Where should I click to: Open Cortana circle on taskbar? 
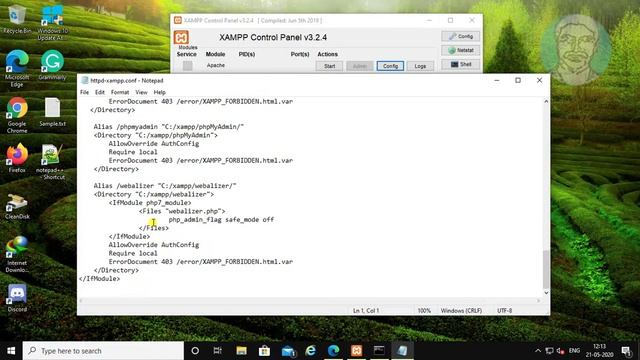(x=195, y=351)
